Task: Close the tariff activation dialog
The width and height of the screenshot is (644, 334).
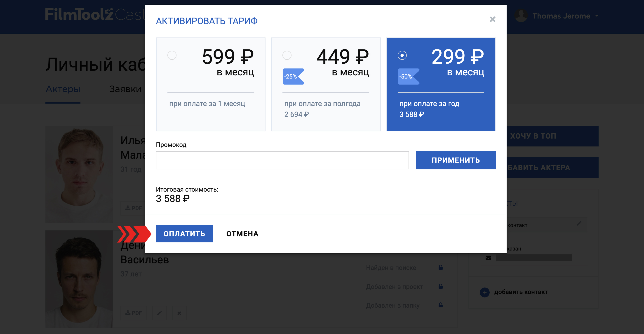Action: [x=492, y=19]
